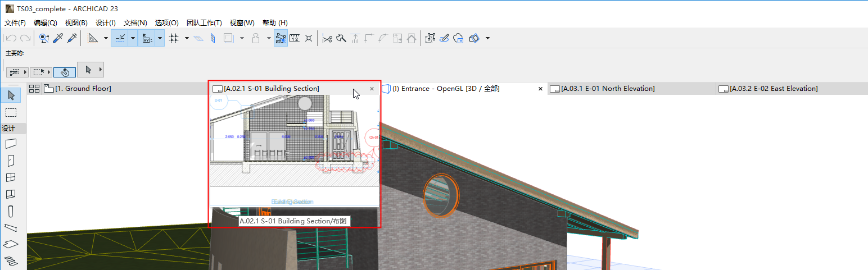Click the Building Section preview thumbnail
Image resolution: width=868 pixels, height=270 pixels.
(294, 150)
